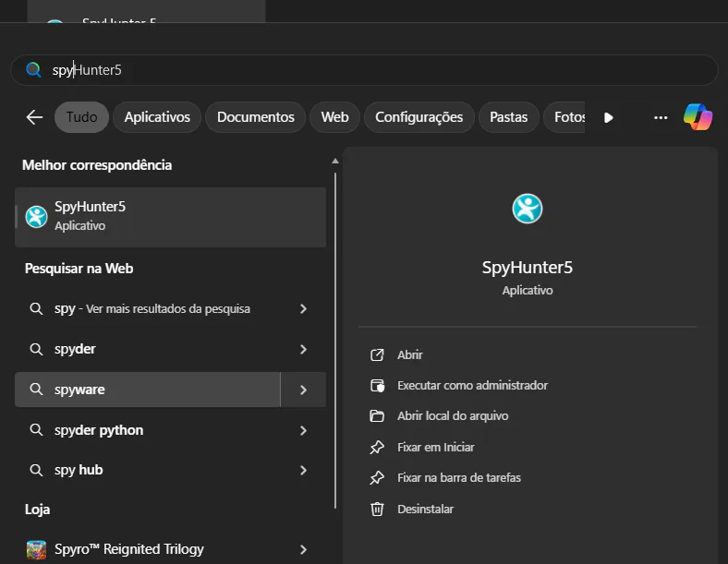Click the SpyHunter5 app icon in results

[37, 216]
